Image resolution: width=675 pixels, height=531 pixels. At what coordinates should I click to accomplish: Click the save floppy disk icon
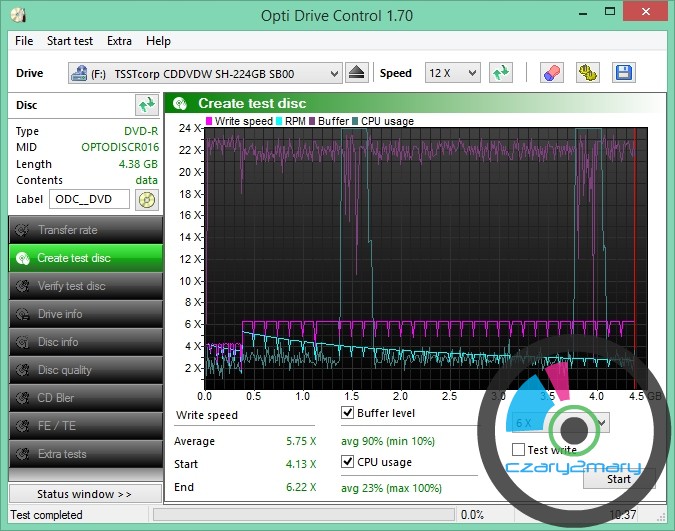(x=623, y=73)
